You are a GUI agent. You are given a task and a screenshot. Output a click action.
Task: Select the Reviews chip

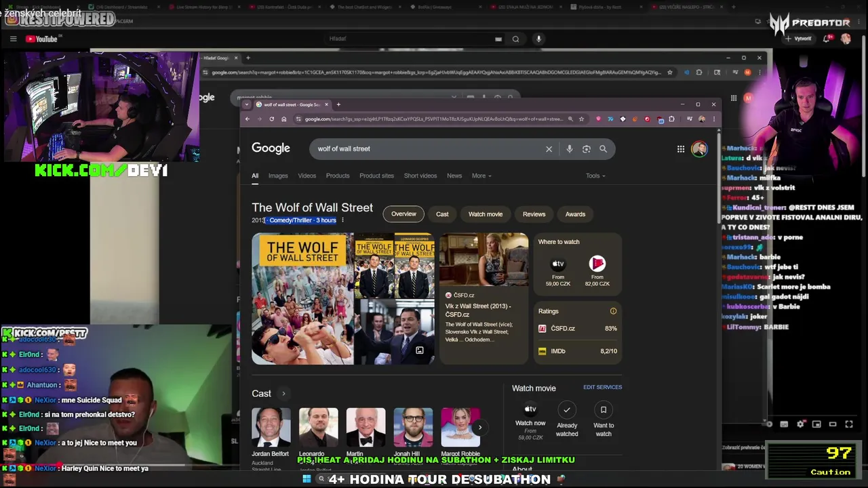(534, 214)
